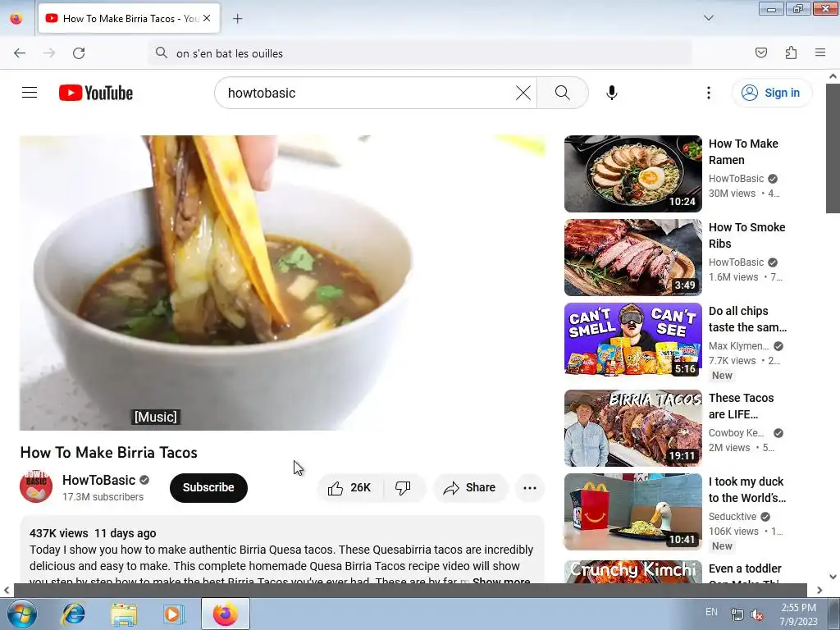Screen dimensions: 840x630
Task: Open Cowboy Kent Birria Tacos thumbnail
Action: 632,428
